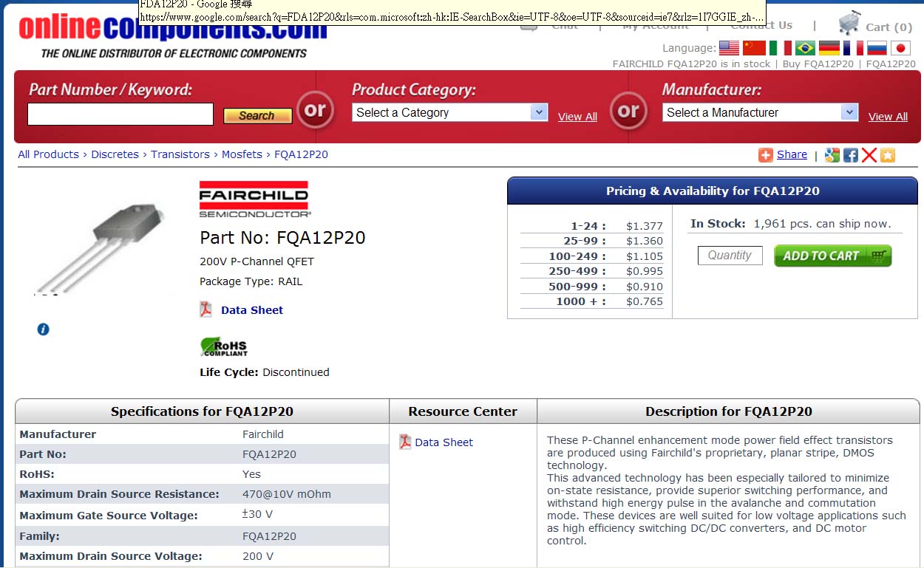This screenshot has width=924, height=568.
Task: Click the '±30 V' specification value
Action: pos(257,514)
